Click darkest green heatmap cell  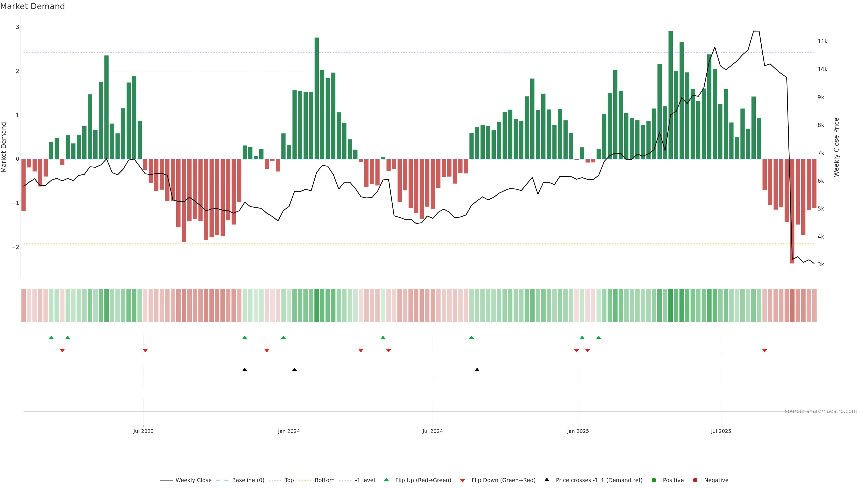(670, 305)
